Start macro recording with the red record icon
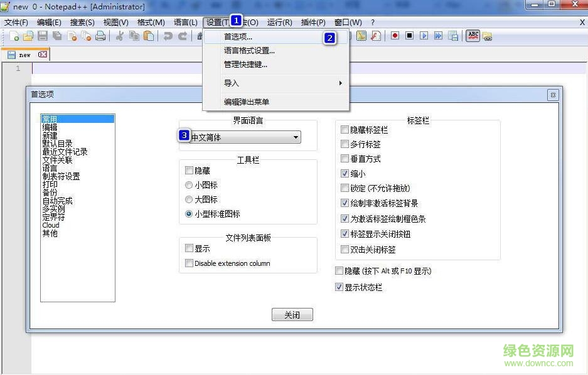Screen dimensions: 588x375 (x=395, y=36)
